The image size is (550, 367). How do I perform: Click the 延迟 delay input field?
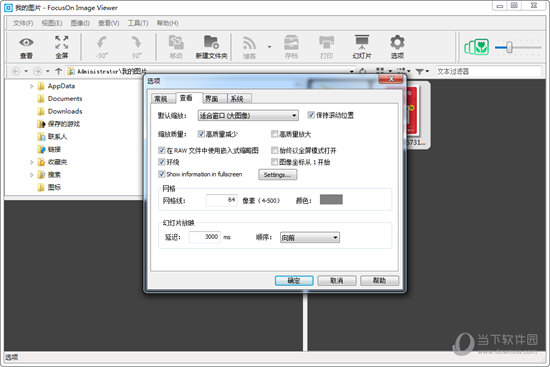(x=205, y=237)
